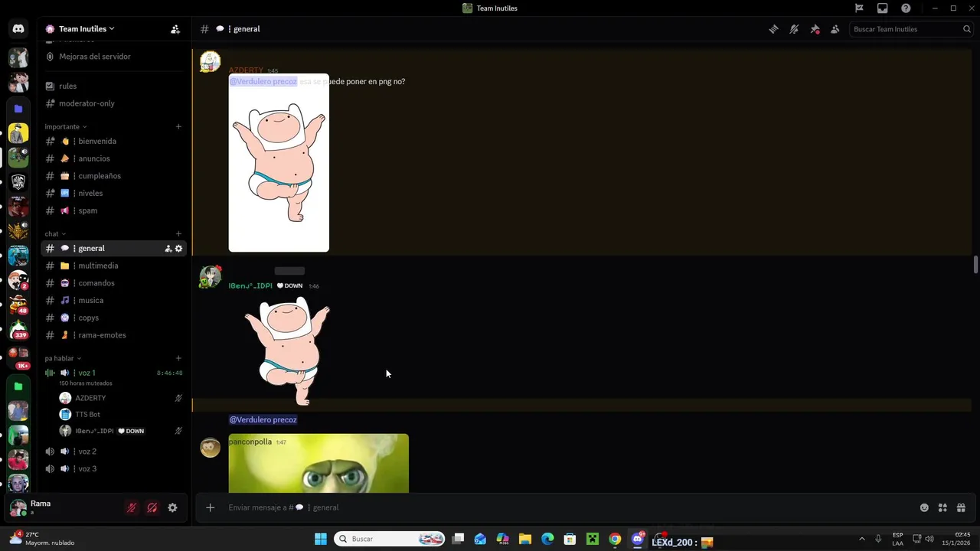Open the Threads icon in channel header

tap(773, 29)
